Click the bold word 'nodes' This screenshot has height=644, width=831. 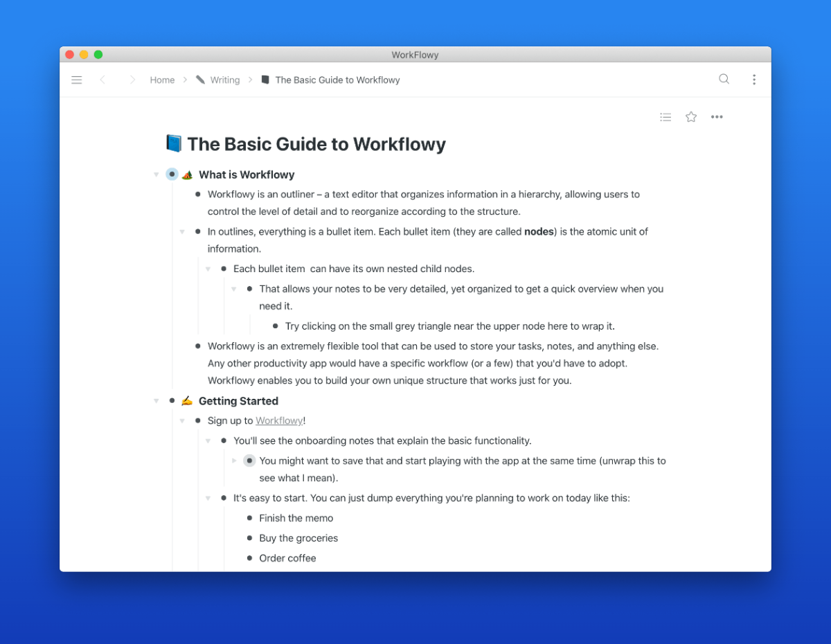click(539, 231)
